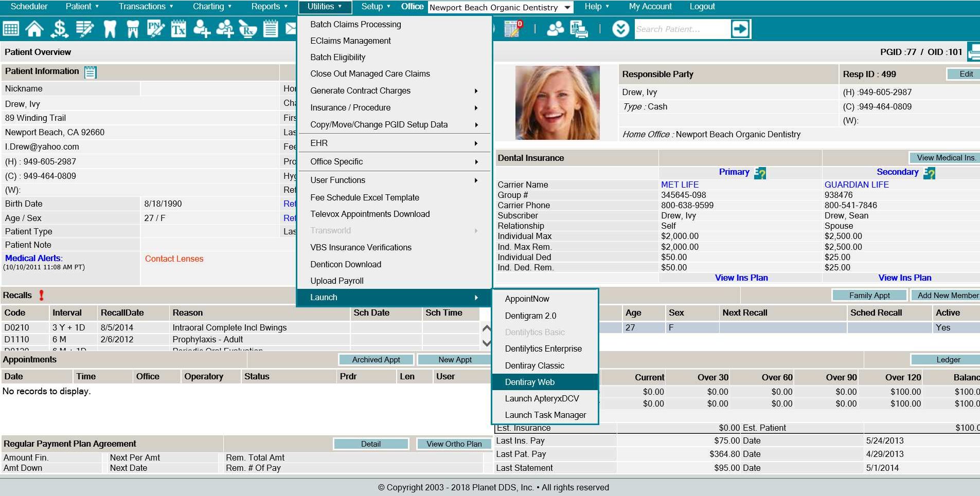The width and height of the screenshot is (980, 496).
Task: Open the Rx prescription mortar icon
Action: tap(248, 29)
